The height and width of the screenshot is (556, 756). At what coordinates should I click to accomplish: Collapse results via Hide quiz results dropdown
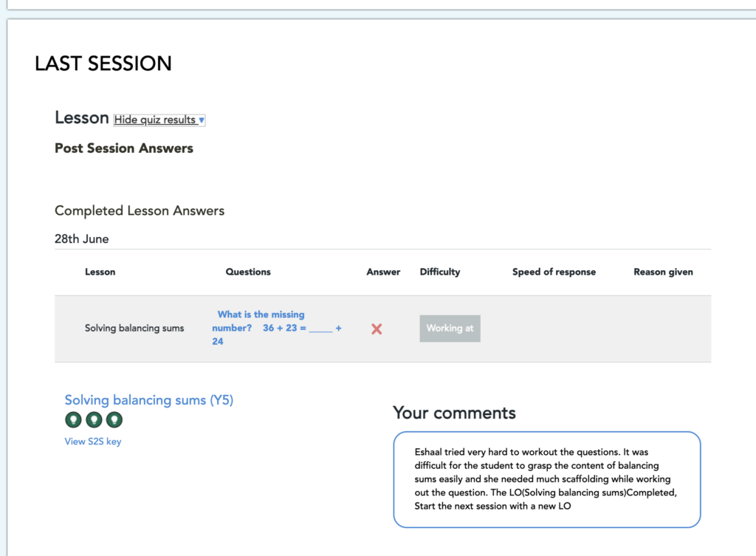tap(159, 120)
